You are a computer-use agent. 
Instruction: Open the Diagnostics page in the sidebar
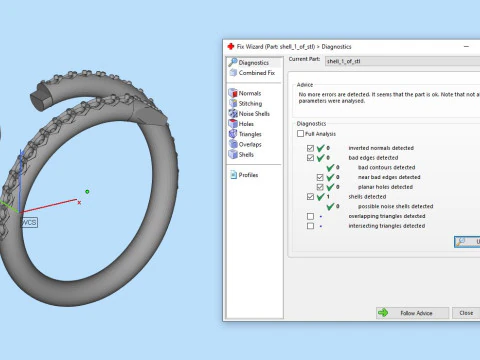[254, 63]
